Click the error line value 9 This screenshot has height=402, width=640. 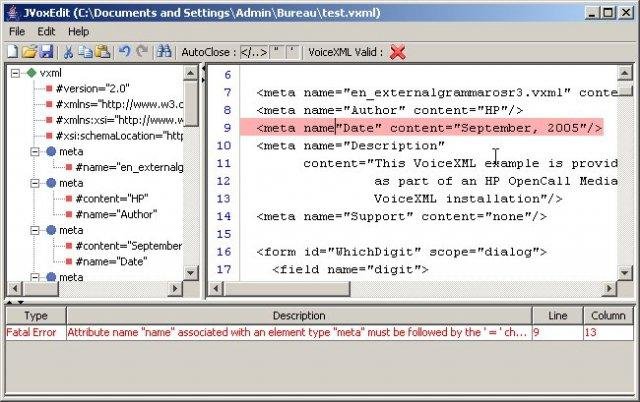click(x=558, y=332)
